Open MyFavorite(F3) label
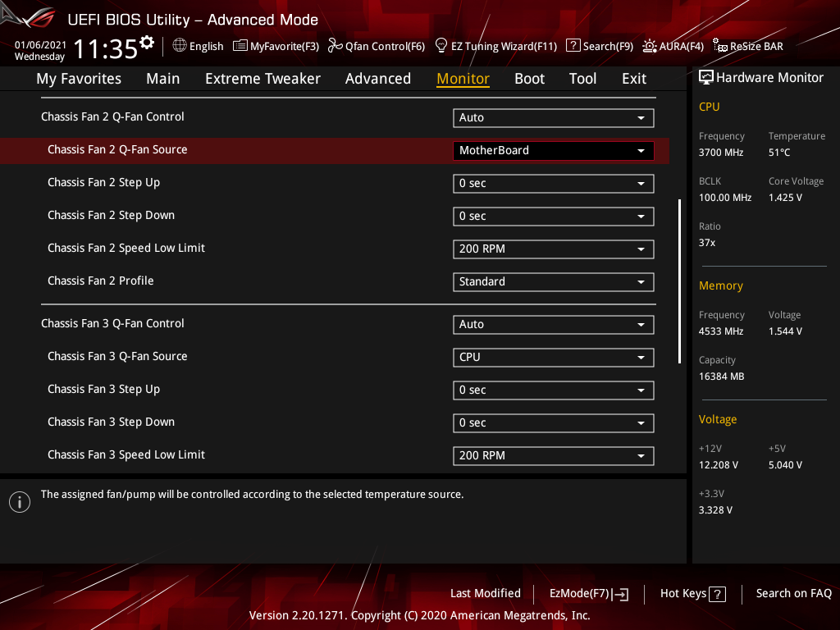 (x=285, y=47)
